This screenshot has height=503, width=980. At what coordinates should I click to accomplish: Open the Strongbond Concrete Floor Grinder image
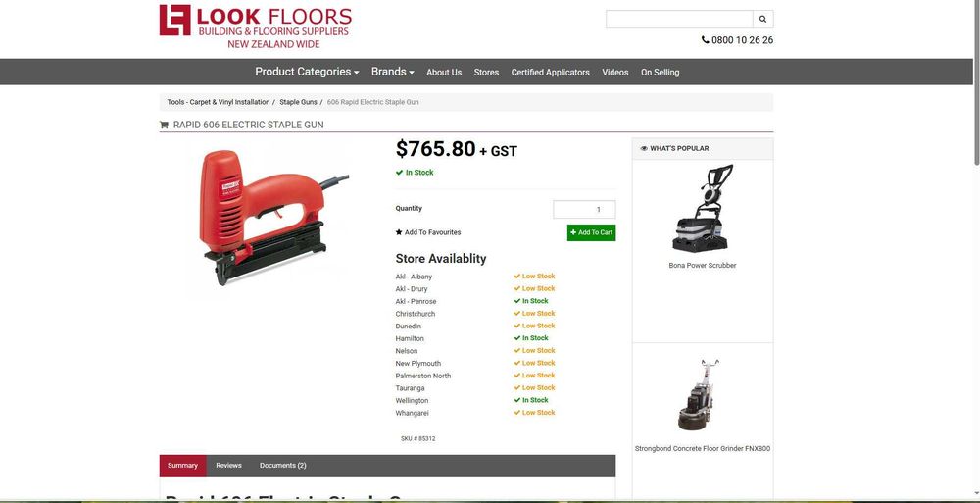click(x=703, y=395)
